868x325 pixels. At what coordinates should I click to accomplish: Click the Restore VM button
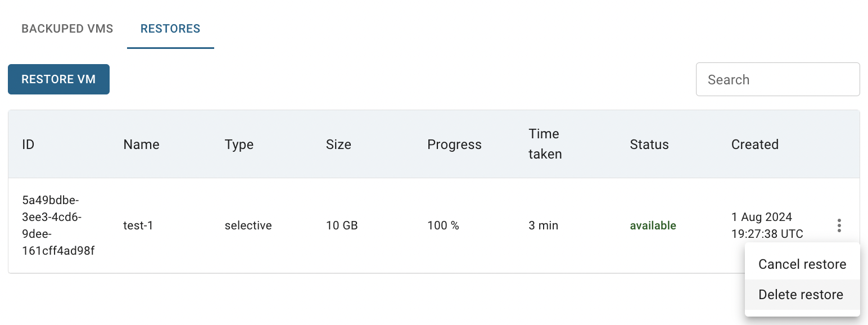pyautogui.click(x=58, y=79)
